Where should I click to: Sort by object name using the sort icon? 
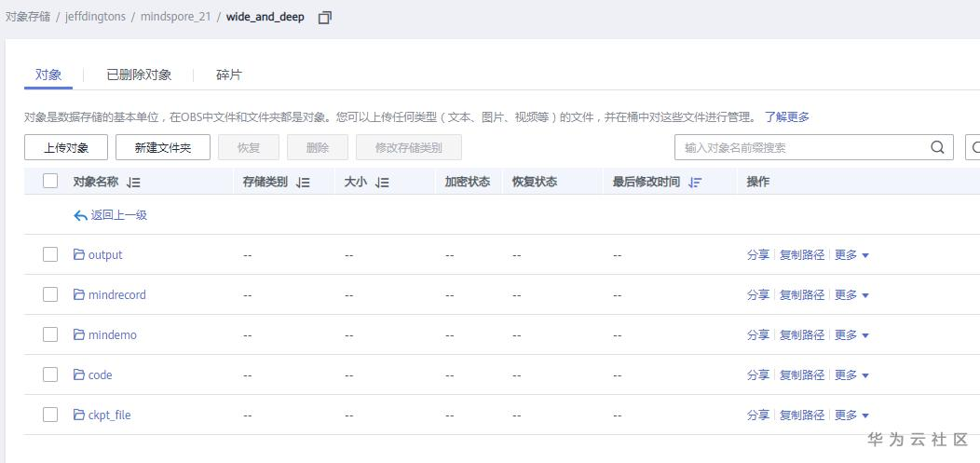(x=132, y=183)
